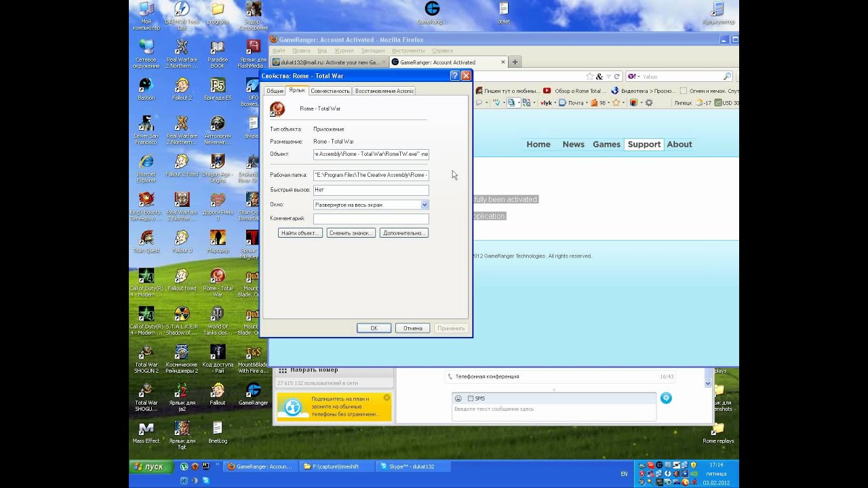Select the Internet Explorer desktop icon

click(x=146, y=168)
